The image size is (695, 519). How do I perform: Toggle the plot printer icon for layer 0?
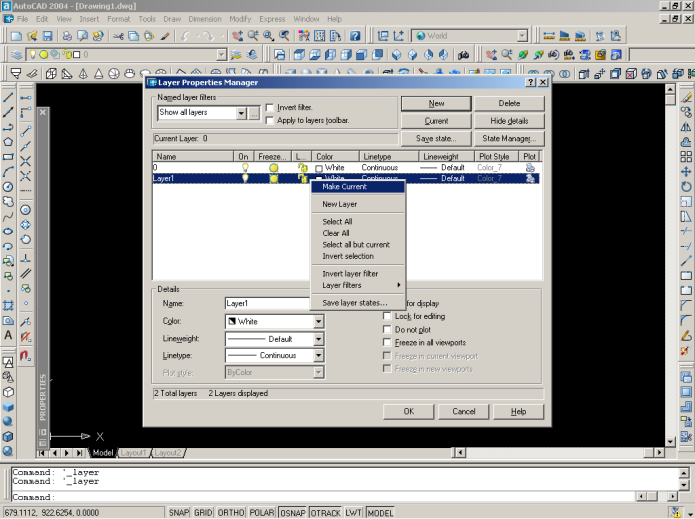(530, 168)
